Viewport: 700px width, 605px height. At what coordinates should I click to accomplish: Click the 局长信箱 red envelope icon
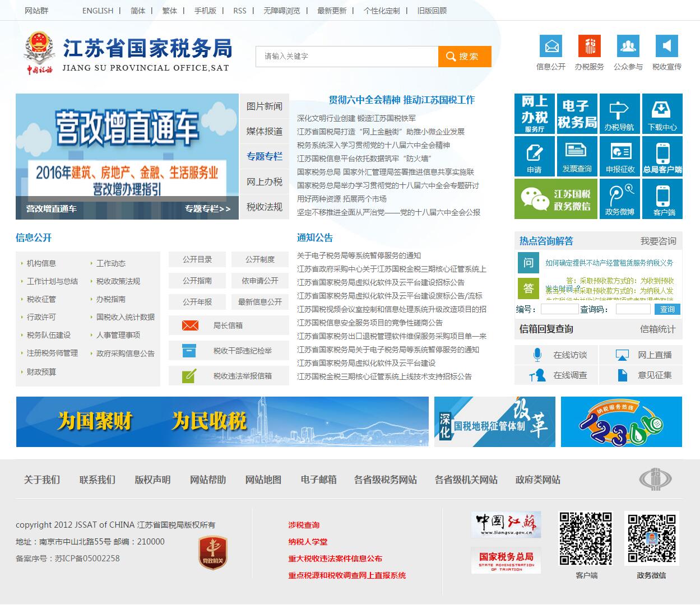(x=191, y=325)
